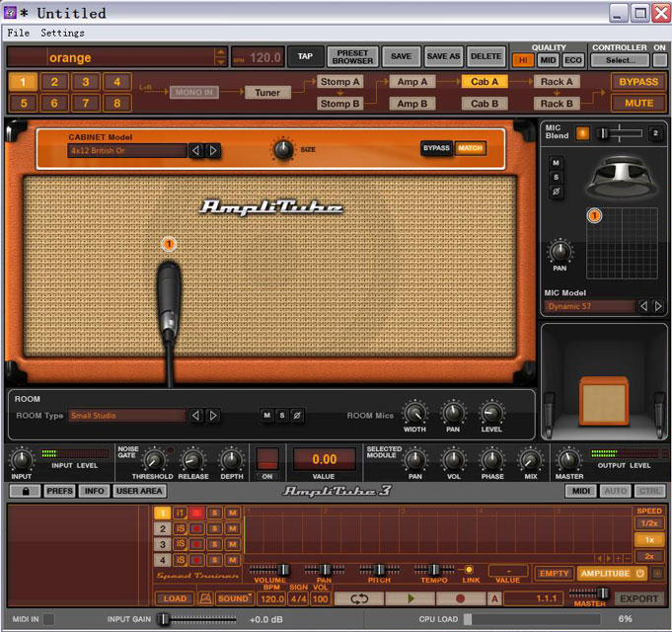Toggle the noise gate ON switch
The image size is (672, 632).
266,460
